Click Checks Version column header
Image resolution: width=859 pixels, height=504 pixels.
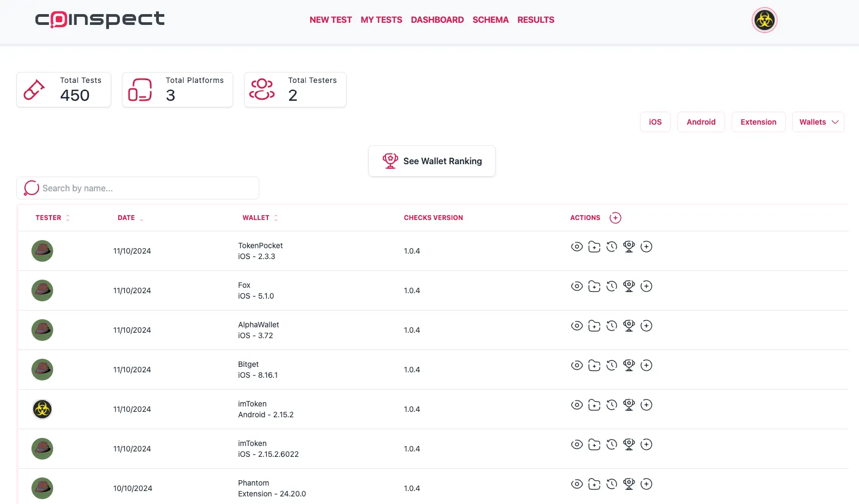point(433,218)
